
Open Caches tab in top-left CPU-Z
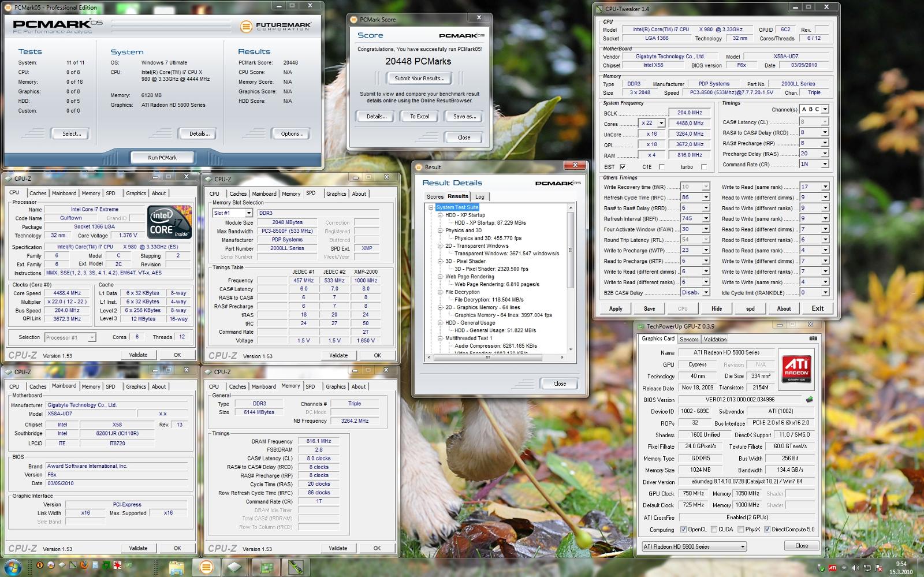38,193
